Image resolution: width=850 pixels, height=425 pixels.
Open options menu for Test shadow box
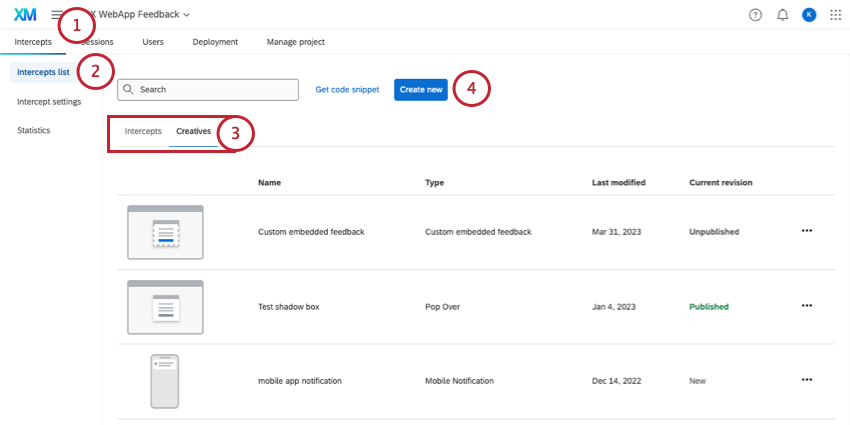pyautogui.click(x=807, y=306)
